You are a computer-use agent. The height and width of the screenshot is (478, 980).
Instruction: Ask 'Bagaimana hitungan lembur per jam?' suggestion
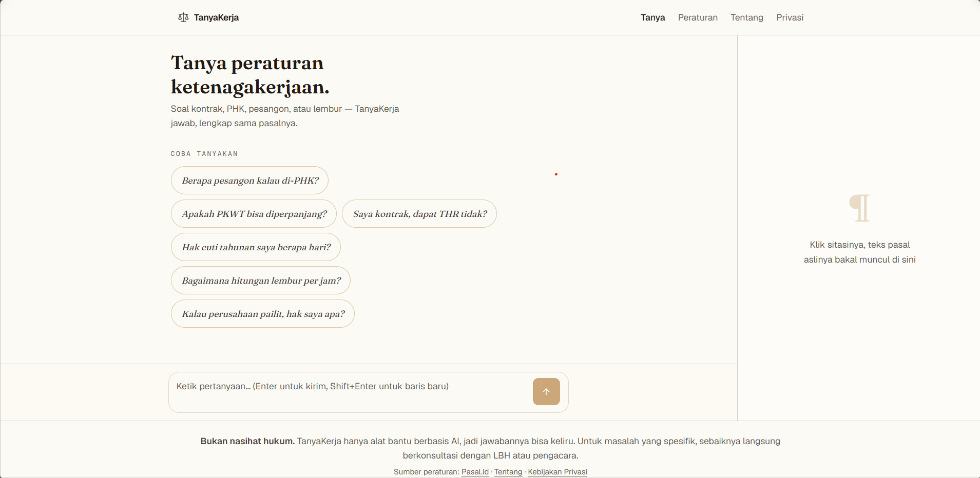[261, 281]
